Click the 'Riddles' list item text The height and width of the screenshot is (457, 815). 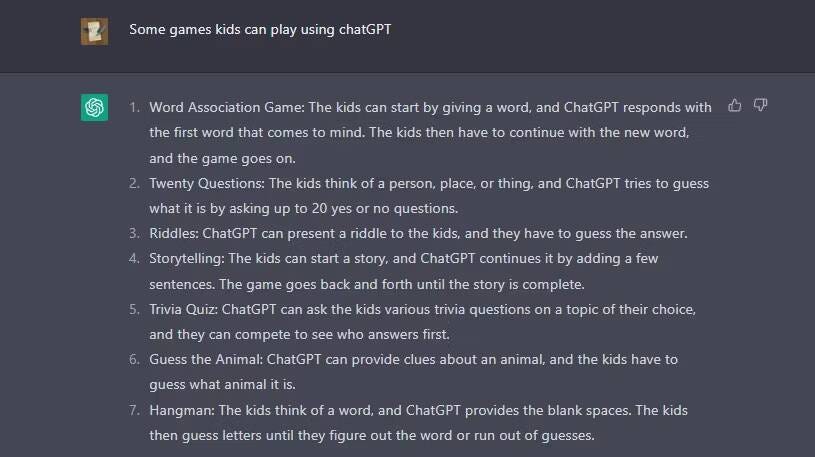click(x=418, y=233)
